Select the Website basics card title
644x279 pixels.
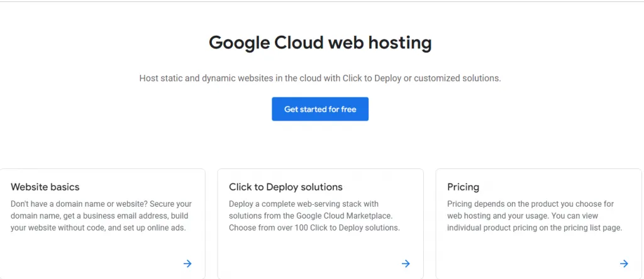45,187
